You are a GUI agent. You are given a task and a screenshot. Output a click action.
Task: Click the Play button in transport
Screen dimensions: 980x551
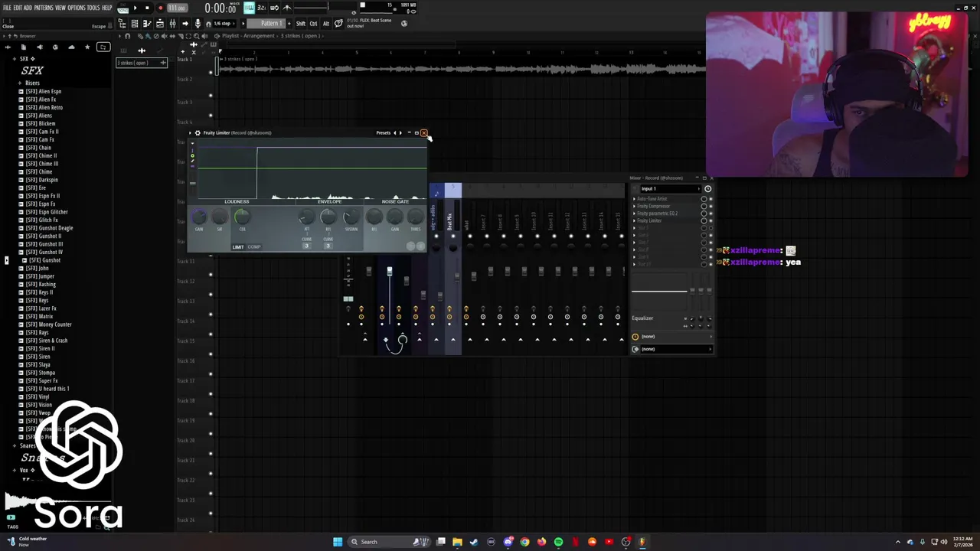click(x=135, y=8)
